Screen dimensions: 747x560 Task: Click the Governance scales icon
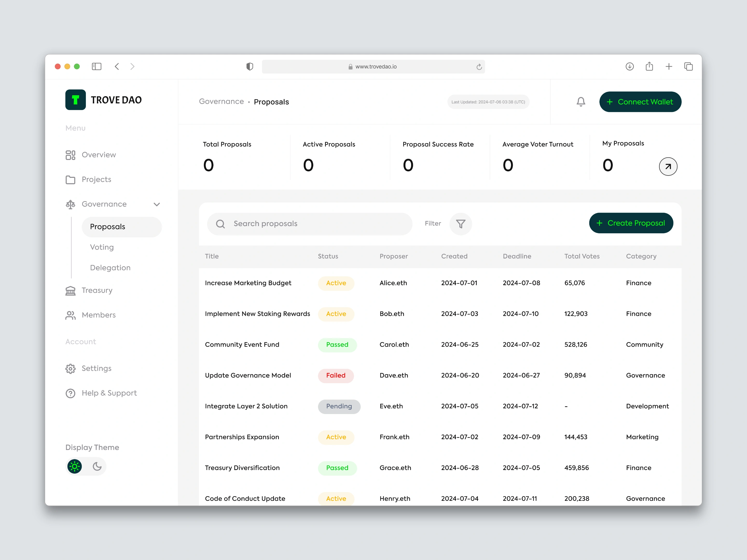(70, 204)
